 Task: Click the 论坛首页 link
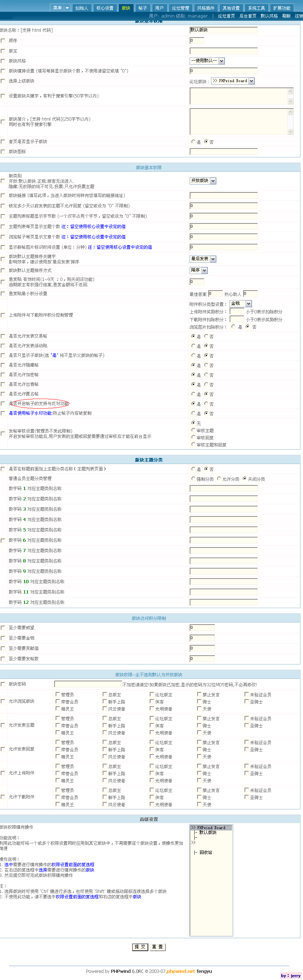226,16
